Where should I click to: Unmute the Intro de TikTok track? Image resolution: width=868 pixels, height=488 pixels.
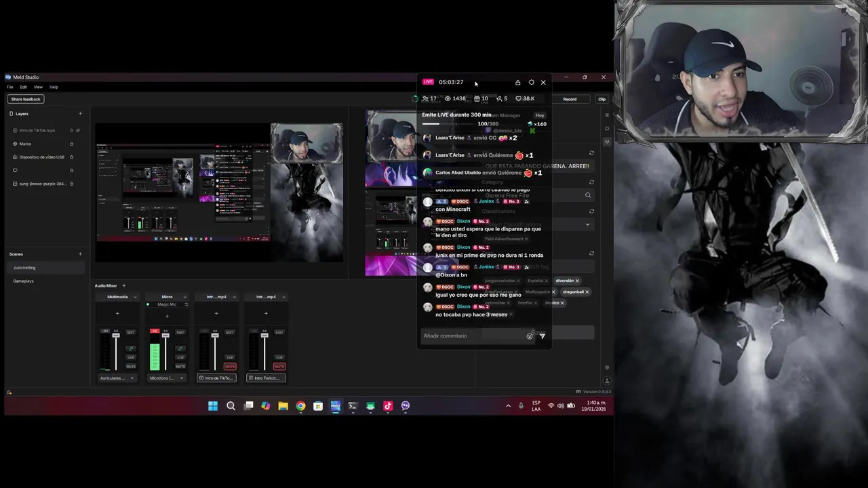pyautogui.click(x=230, y=366)
